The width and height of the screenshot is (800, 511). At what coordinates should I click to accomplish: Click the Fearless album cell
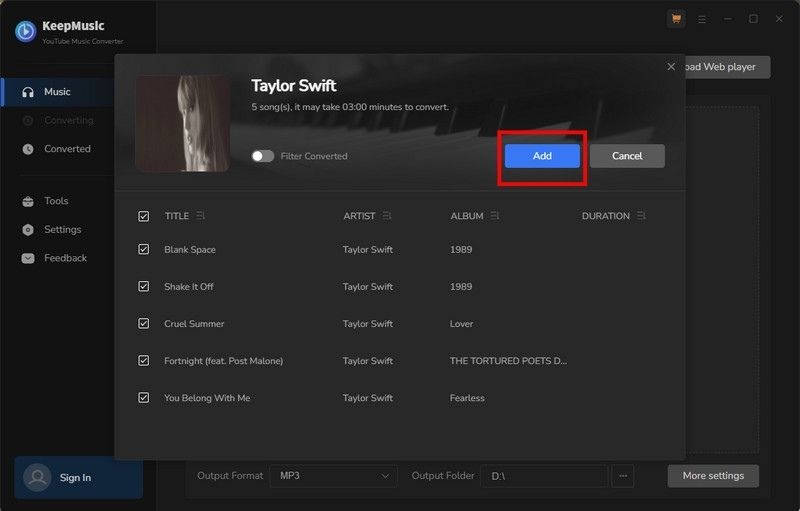pyautogui.click(x=467, y=398)
